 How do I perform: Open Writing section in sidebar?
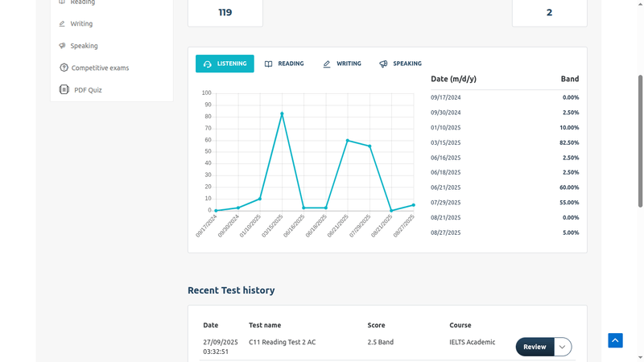click(81, 24)
